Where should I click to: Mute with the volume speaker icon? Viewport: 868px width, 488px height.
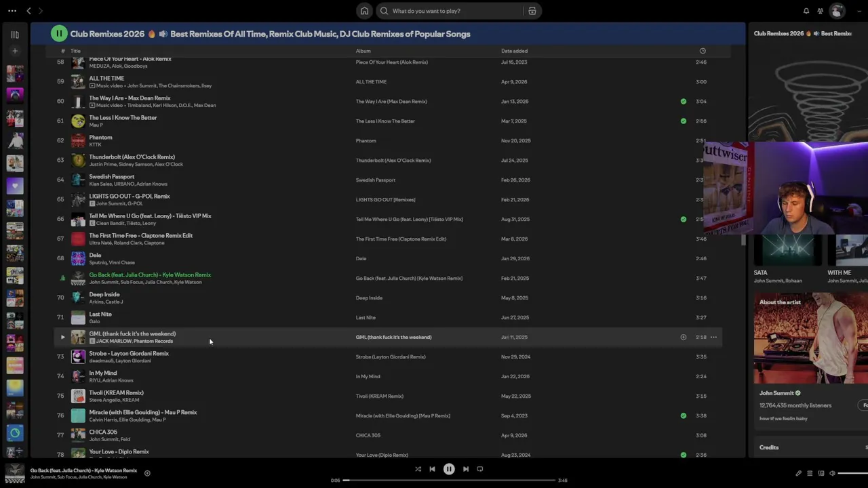coord(833,473)
